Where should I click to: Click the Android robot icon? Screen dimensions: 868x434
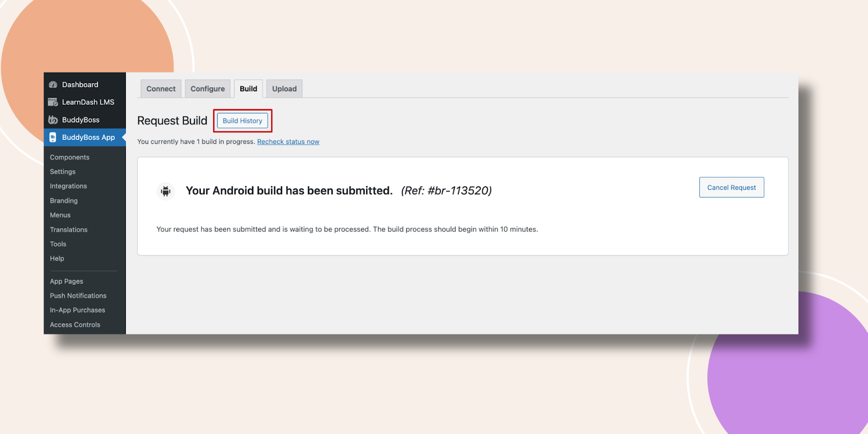165,191
